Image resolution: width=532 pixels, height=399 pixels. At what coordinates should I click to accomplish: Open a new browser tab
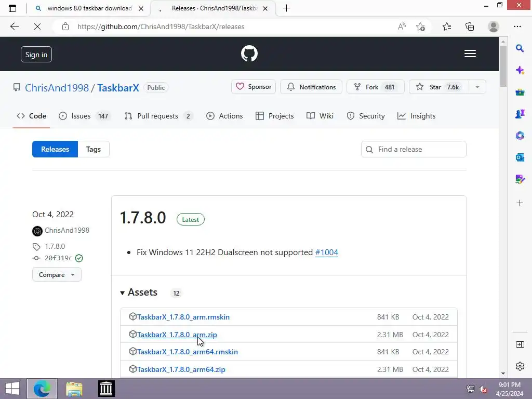point(286,8)
